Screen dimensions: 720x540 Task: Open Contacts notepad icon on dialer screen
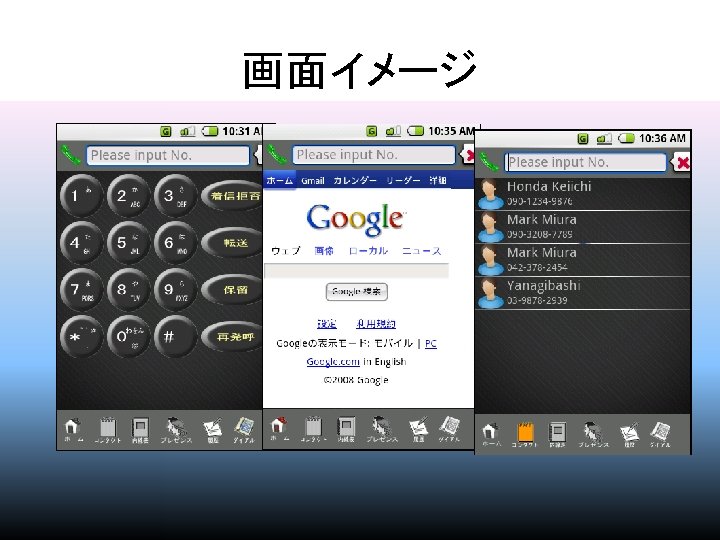pos(108,429)
